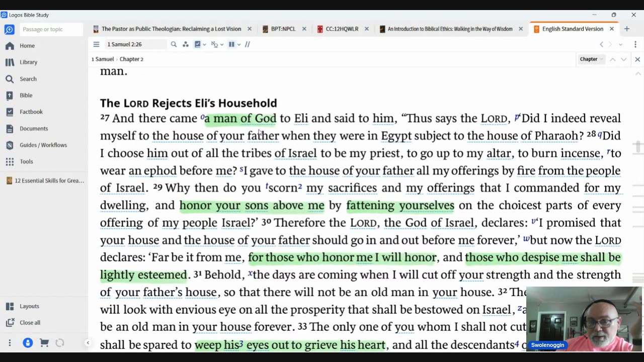This screenshot has width=644, height=362.
Task: Open the panel hamburger menu
Action: click(x=96, y=44)
